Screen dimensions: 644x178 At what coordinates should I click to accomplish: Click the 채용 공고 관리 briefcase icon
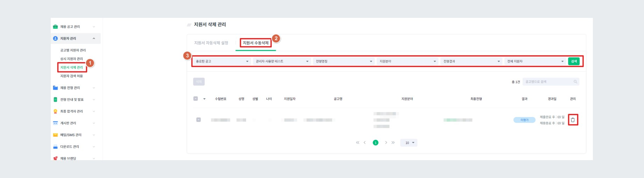click(x=55, y=27)
